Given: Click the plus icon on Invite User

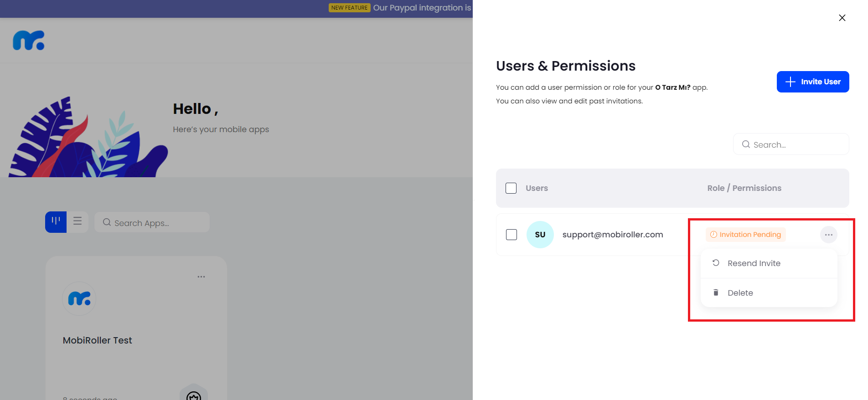Looking at the screenshot, I should pos(790,82).
